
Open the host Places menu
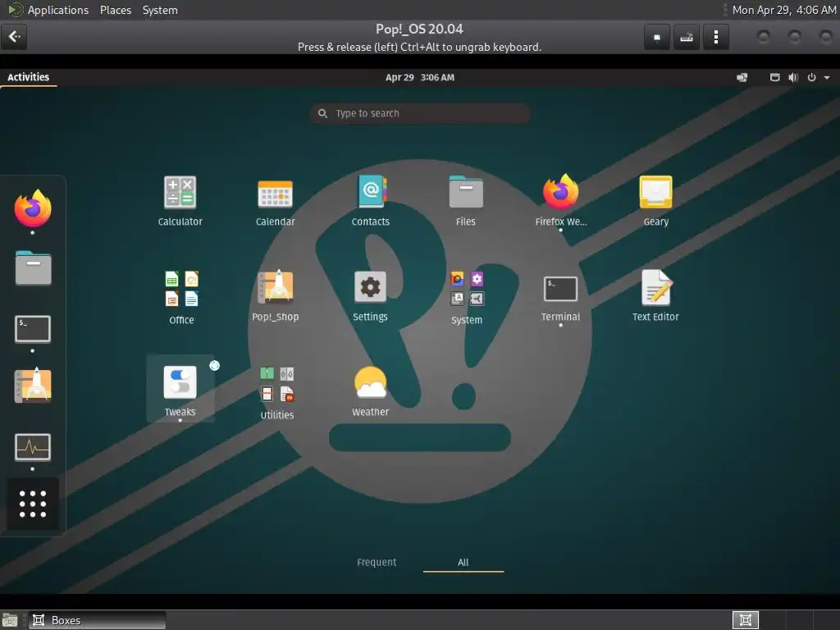116,10
